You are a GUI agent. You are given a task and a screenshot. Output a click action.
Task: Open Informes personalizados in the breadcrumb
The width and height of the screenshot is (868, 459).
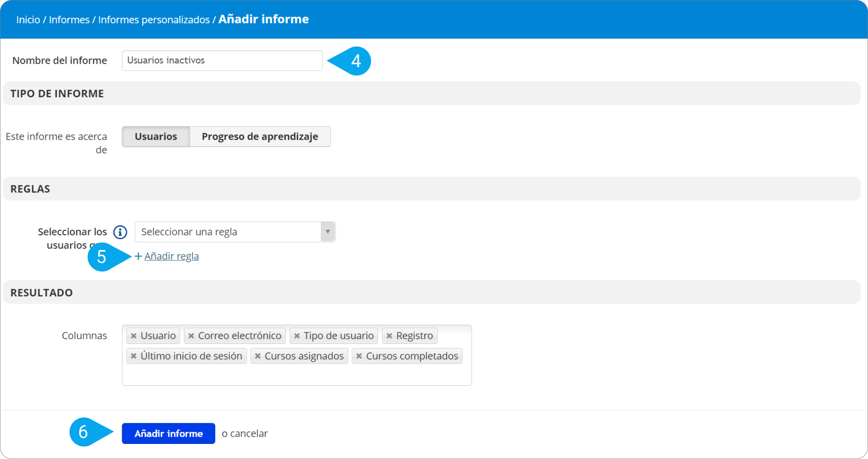(154, 20)
